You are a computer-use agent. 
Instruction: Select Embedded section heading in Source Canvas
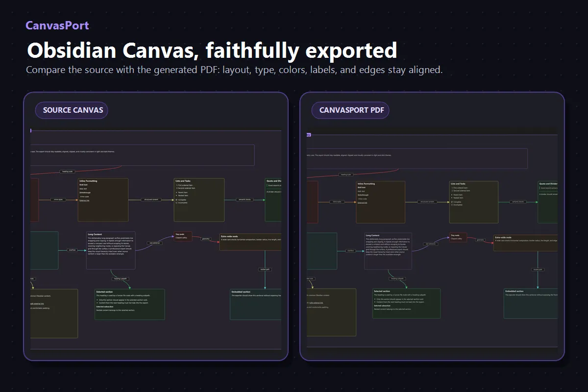click(241, 292)
